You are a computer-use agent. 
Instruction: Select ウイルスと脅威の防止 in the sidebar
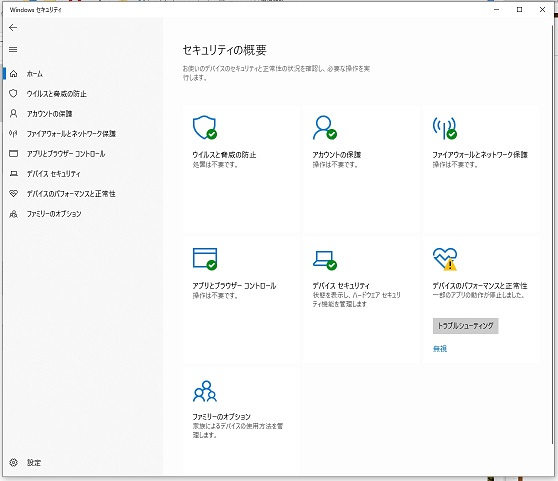click(x=57, y=94)
